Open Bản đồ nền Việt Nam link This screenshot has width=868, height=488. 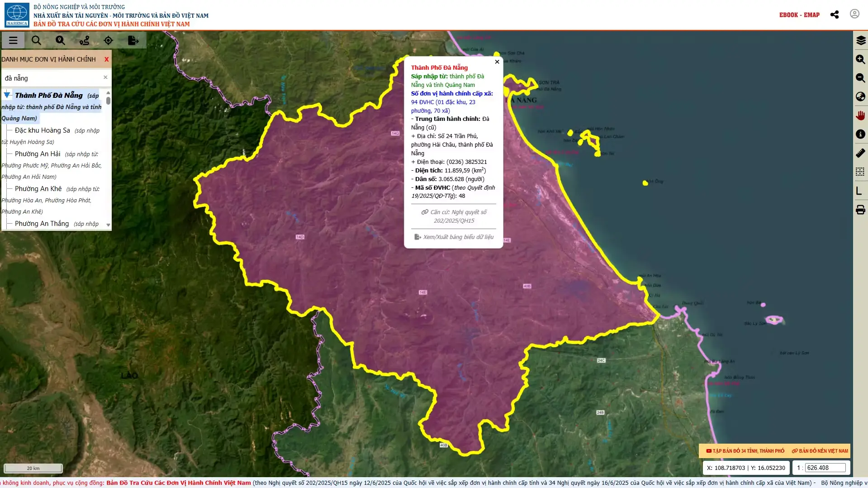[820, 451]
